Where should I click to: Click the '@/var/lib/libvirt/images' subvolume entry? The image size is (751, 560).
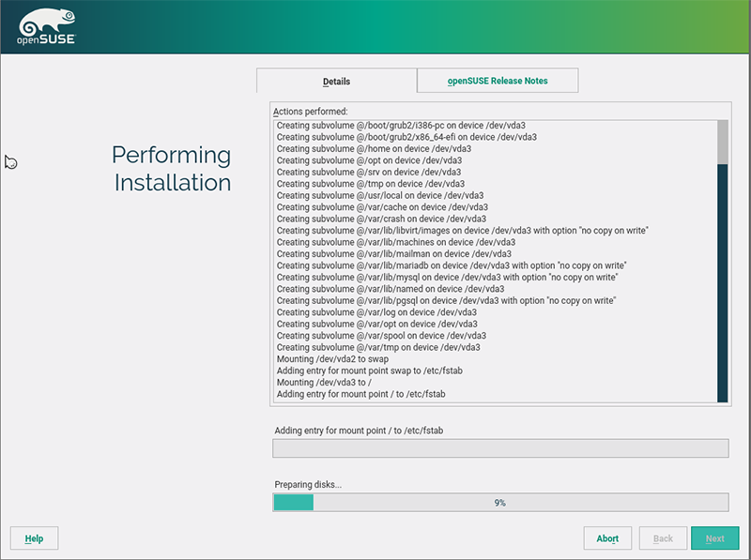tap(462, 231)
